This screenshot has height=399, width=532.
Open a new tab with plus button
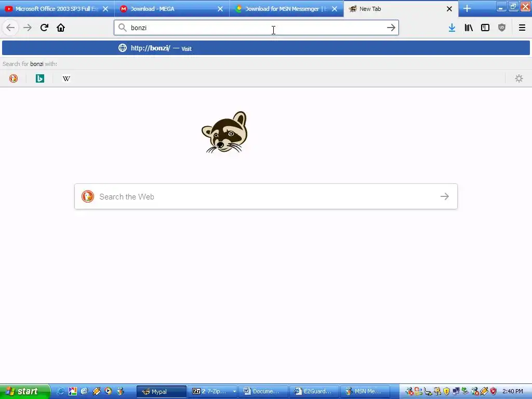click(467, 9)
